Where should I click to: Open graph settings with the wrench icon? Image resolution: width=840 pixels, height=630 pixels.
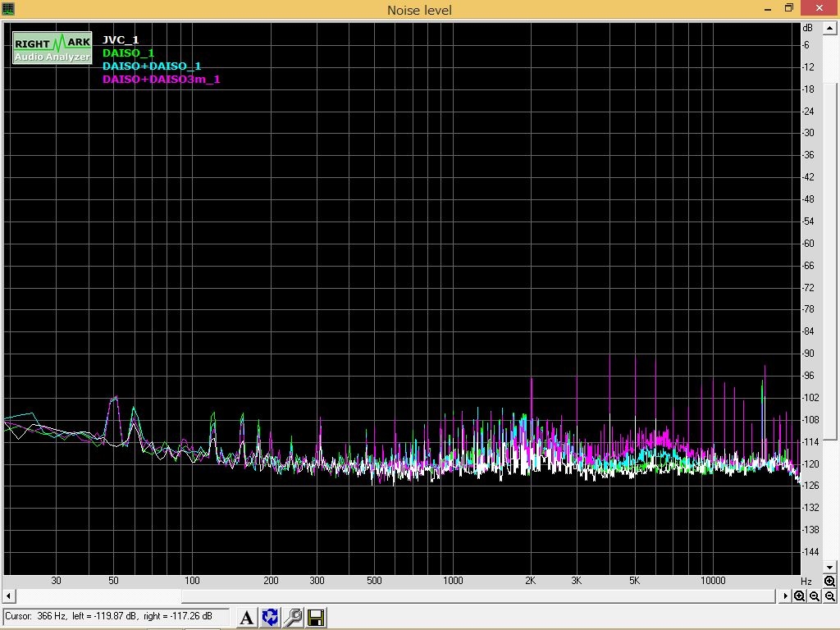tap(293, 618)
